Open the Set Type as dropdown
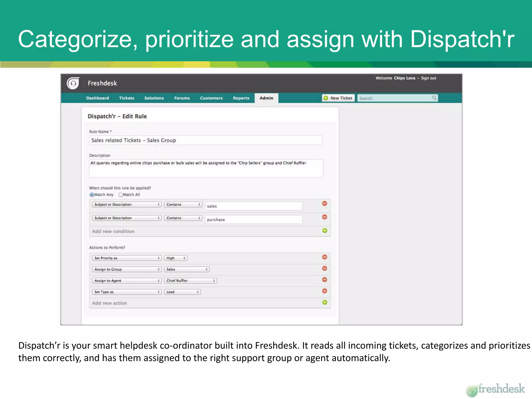The width and height of the screenshot is (532, 399). (x=127, y=292)
